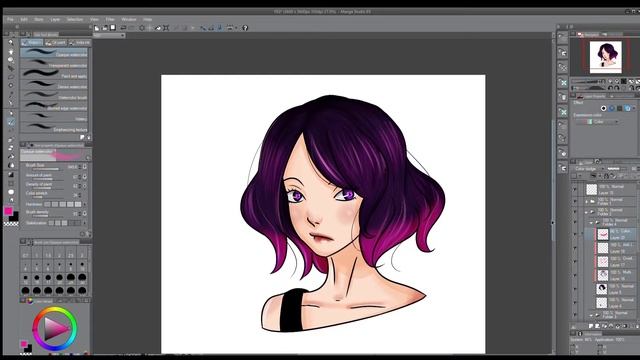Select the Blurred edge watercolor brush
640x360 pixels.
click(x=54, y=107)
